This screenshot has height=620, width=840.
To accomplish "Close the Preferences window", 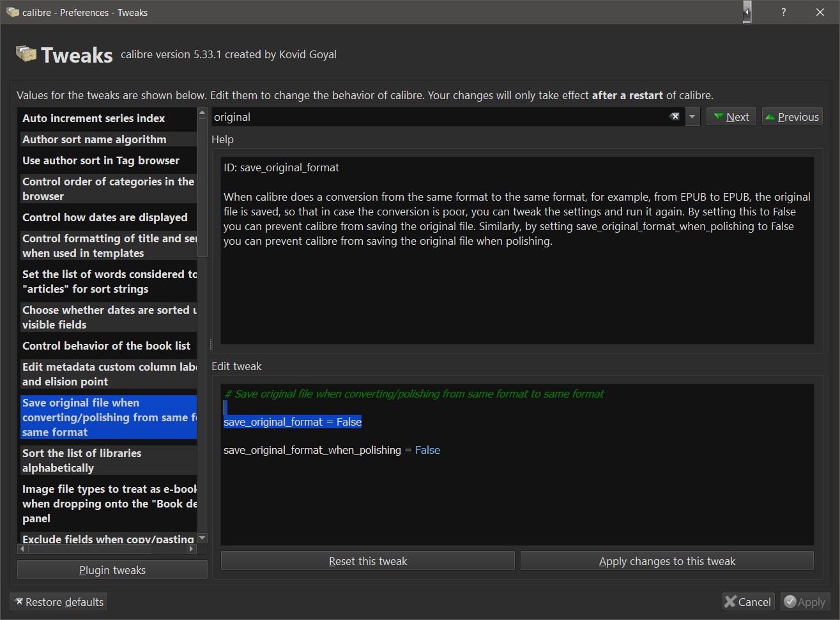I will (820, 12).
